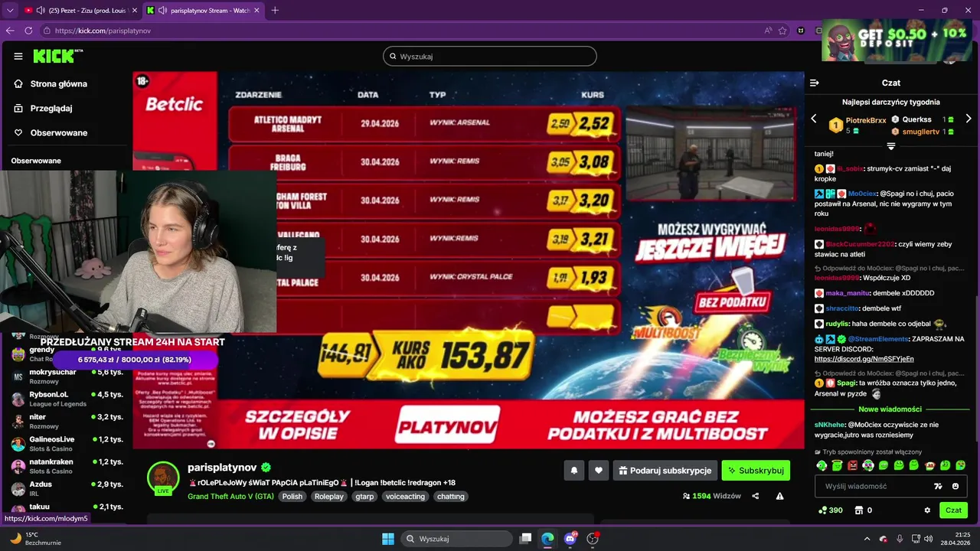
Task: Toggle follow heart for parisplatynov
Action: point(599,471)
